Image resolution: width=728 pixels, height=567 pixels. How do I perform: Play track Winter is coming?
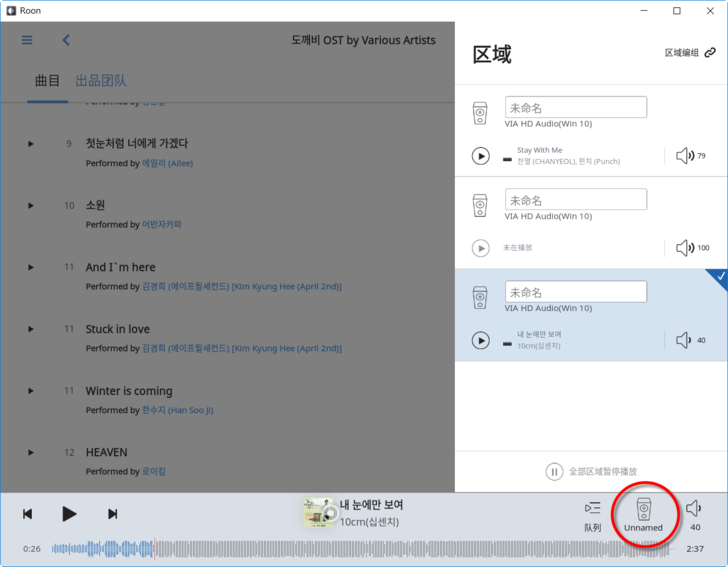point(31,391)
